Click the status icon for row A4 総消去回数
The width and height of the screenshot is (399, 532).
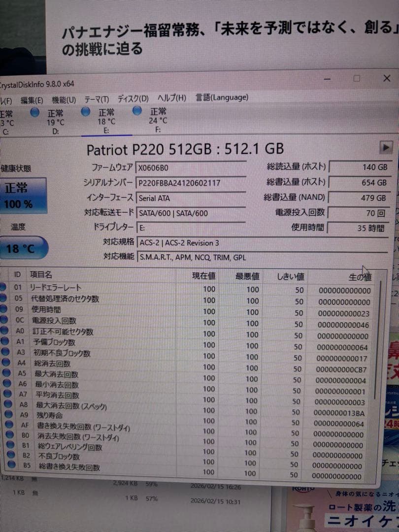[x=6, y=363]
